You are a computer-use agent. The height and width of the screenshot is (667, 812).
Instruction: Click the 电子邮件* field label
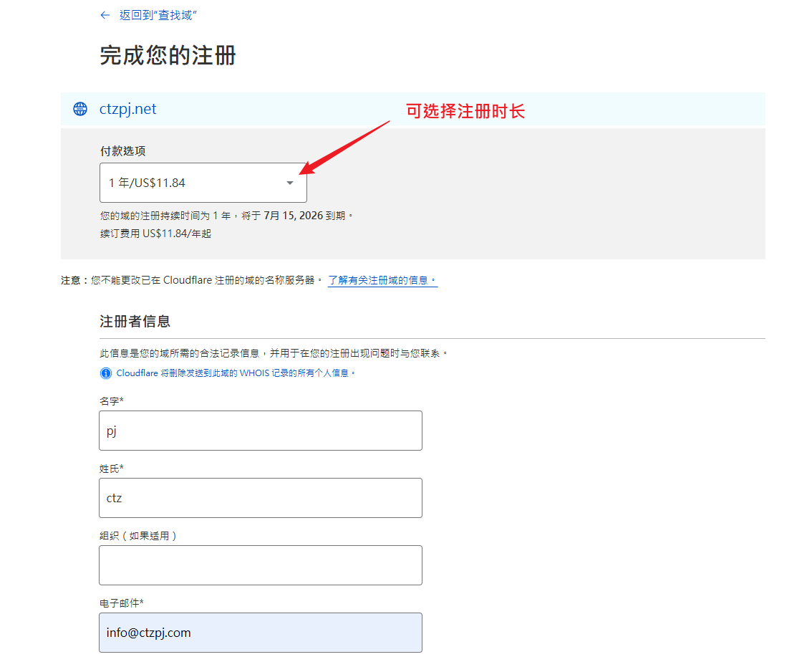coord(121,603)
